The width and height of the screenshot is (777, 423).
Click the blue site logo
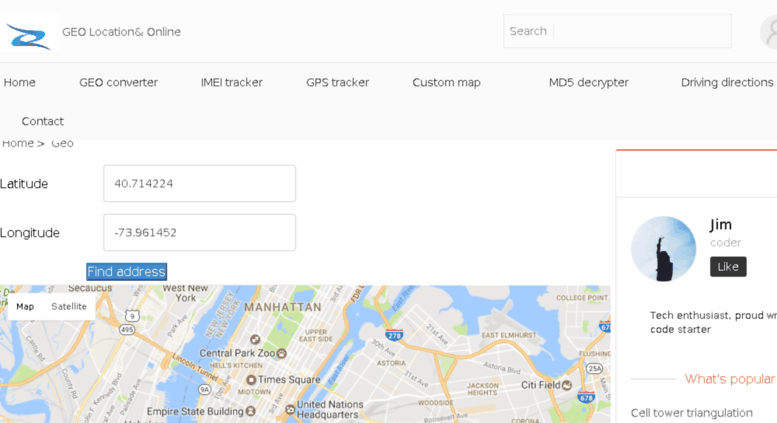click(29, 35)
